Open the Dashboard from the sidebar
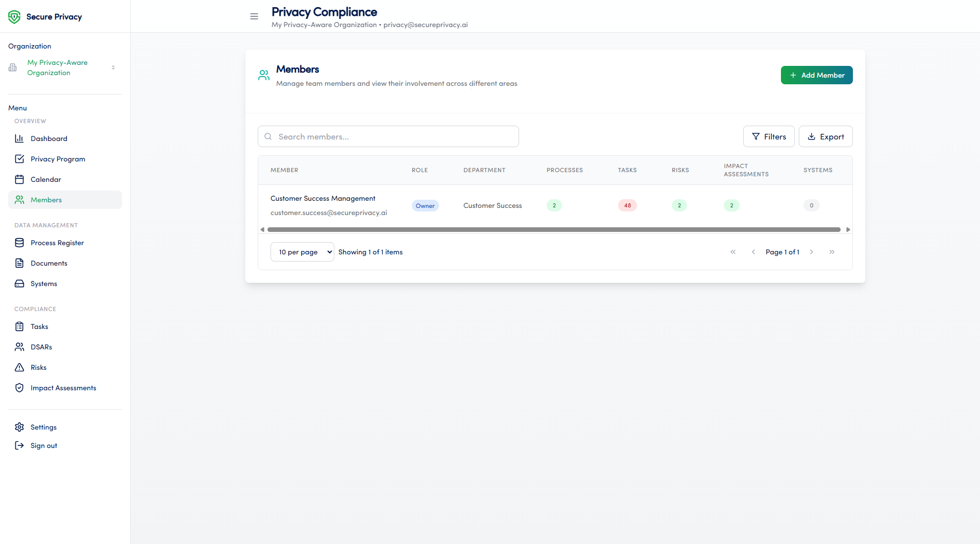980x544 pixels. [x=48, y=138]
